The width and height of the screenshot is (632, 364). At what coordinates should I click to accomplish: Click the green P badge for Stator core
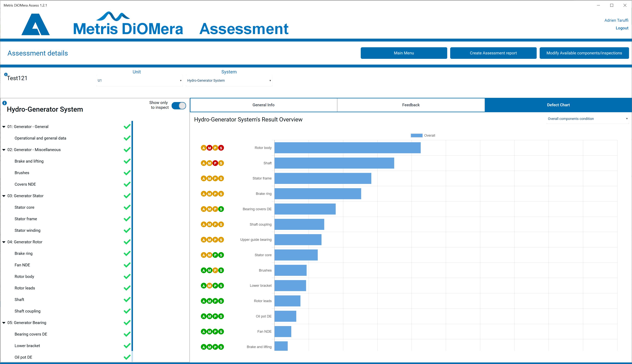215,255
